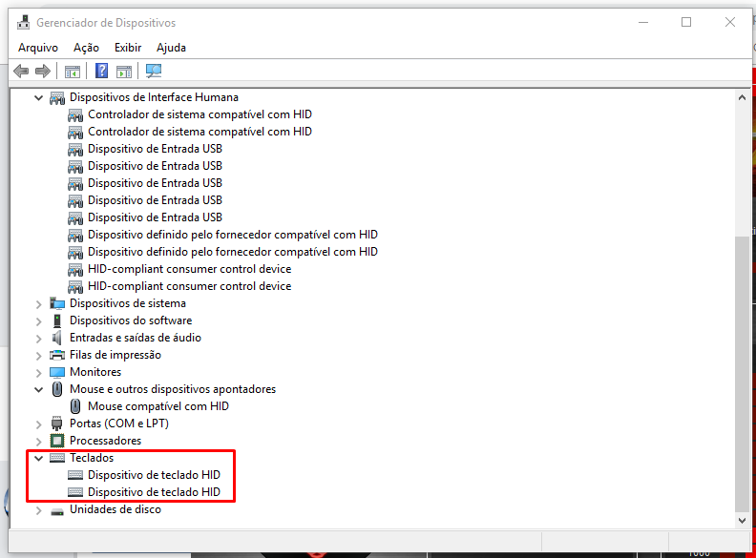Select the speaker icon for Entradas e saídas de áudio
This screenshot has height=558, width=756.
point(57,338)
